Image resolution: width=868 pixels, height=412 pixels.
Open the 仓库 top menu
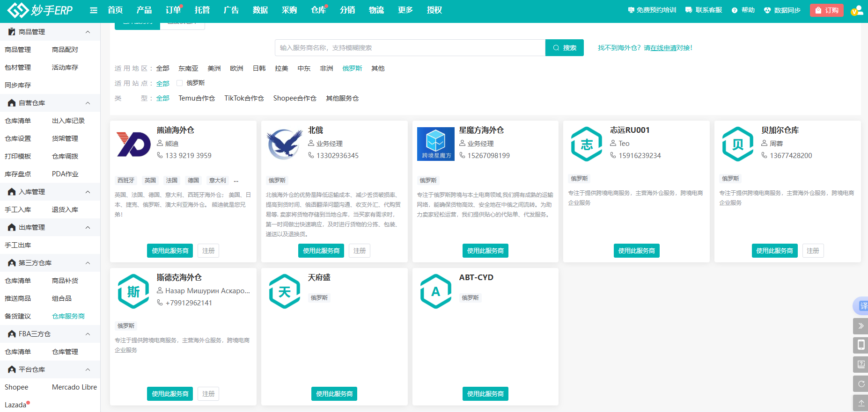coord(318,10)
